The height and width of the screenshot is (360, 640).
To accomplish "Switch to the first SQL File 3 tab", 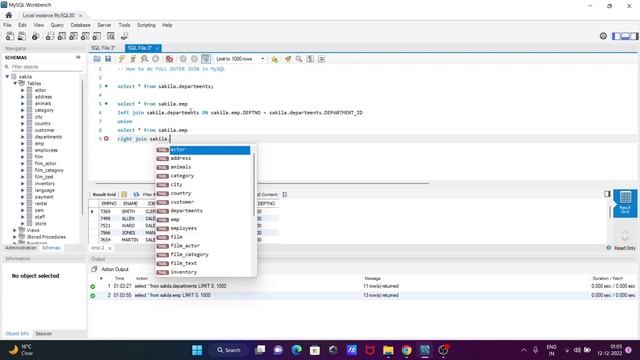I will point(103,48).
